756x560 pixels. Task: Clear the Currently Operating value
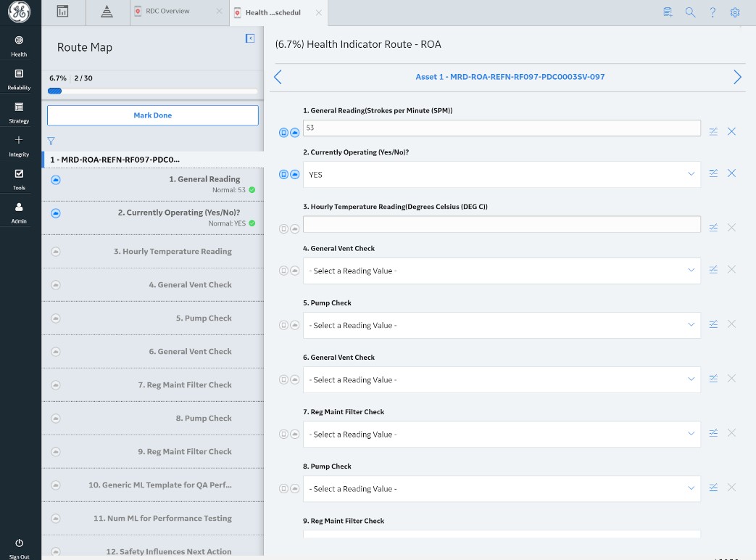(x=731, y=173)
